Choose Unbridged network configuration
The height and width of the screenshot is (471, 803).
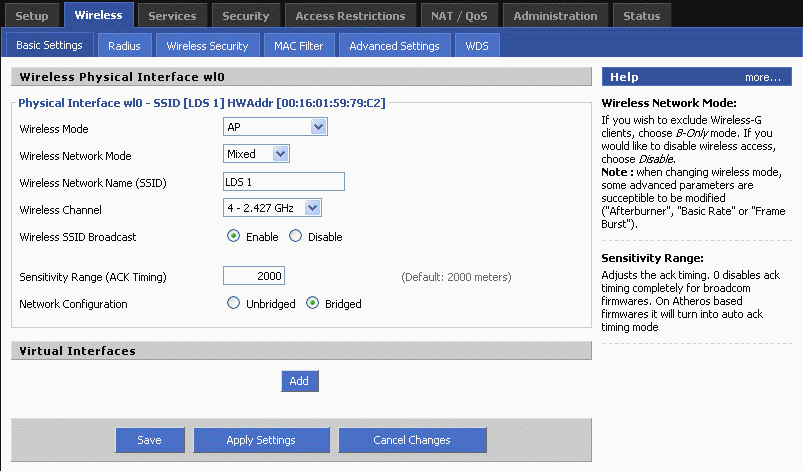[x=233, y=303]
